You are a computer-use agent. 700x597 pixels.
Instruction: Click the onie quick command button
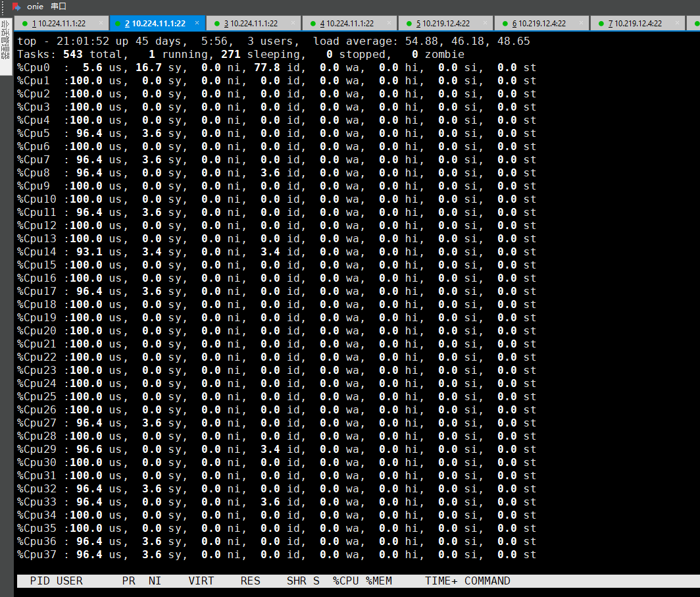pos(35,6)
